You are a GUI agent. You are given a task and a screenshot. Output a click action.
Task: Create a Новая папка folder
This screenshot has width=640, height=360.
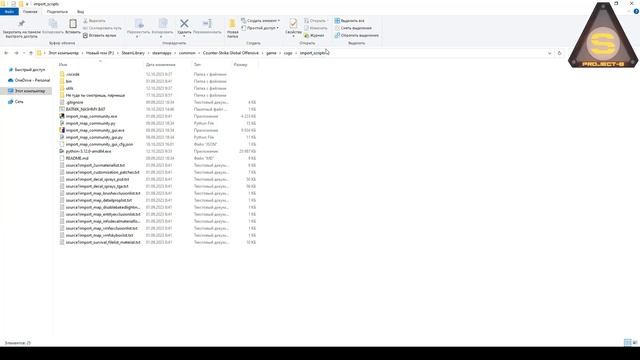(233, 29)
